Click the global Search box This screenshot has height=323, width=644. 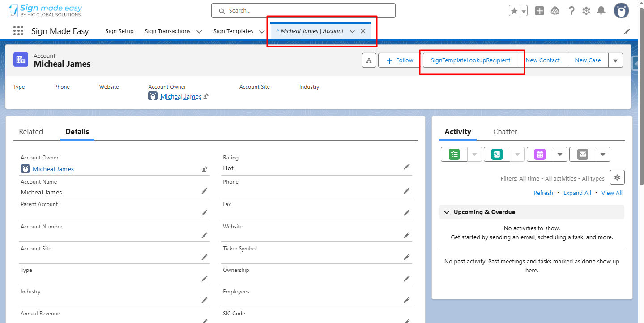(303, 11)
